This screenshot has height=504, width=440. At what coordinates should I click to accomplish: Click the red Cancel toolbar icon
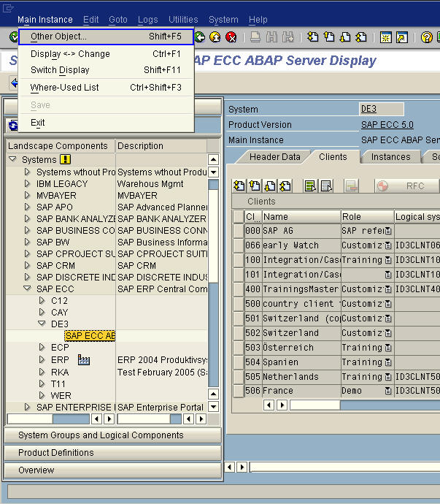231,37
